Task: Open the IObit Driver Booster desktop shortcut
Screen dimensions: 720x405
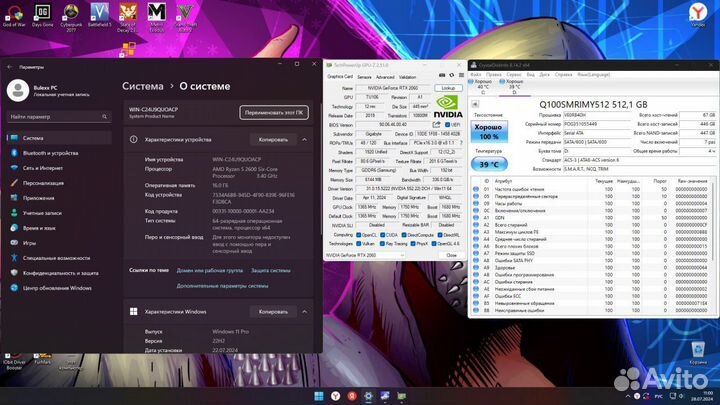Action: coord(14,362)
